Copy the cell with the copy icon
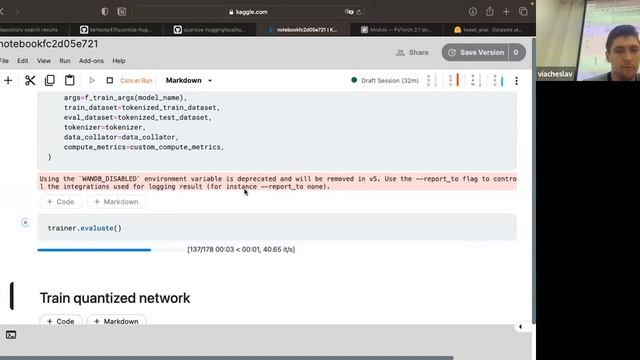 (x=50, y=80)
